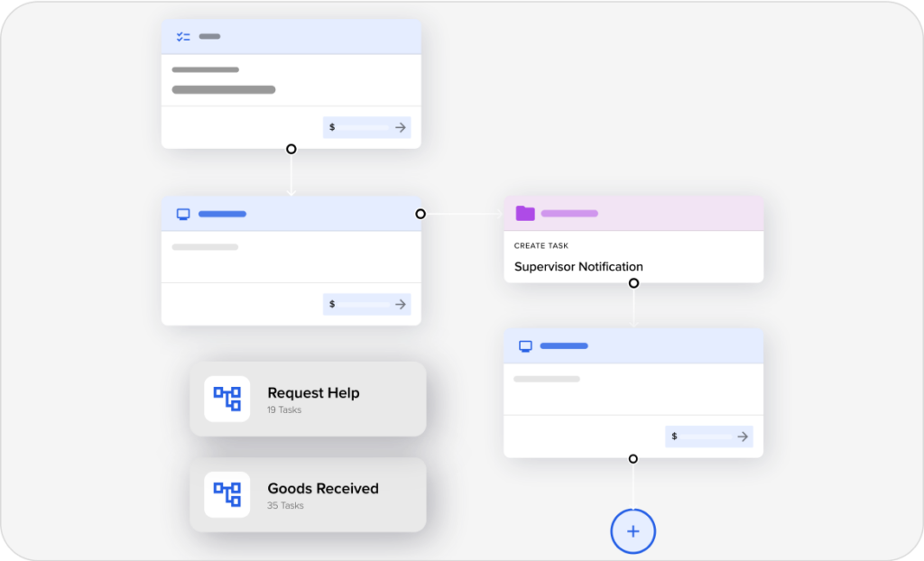Click the connector dot under the top card
Screen dimensions: 924x561
[291, 147]
